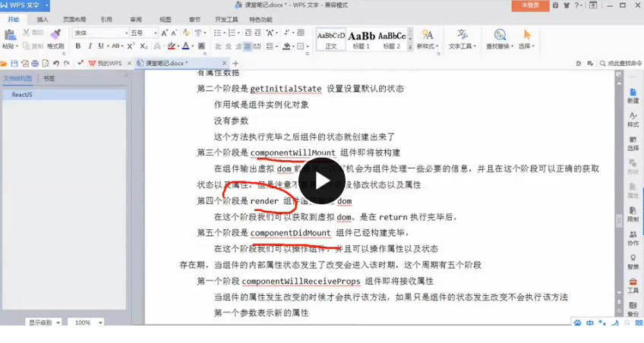Switch to 审阅 ribbon tab
Viewport: 644px width, 343px height.
(135, 19)
